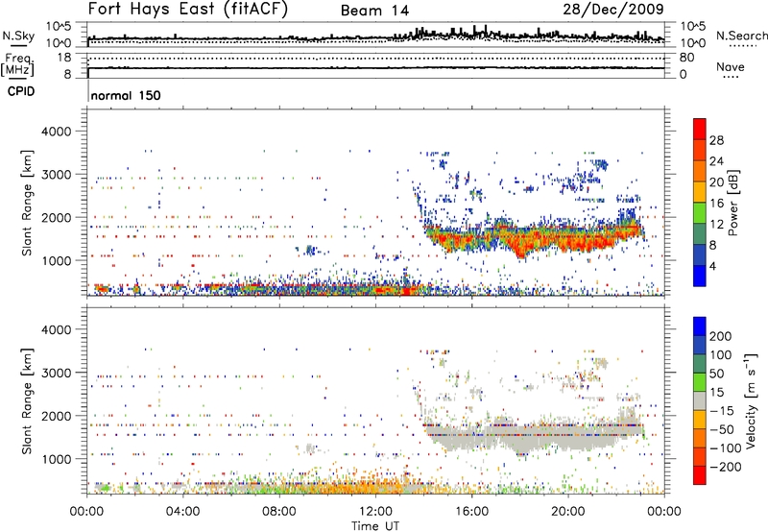Select the '100' Velocity colorbar tick
768x532 pixels.
(x=721, y=354)
